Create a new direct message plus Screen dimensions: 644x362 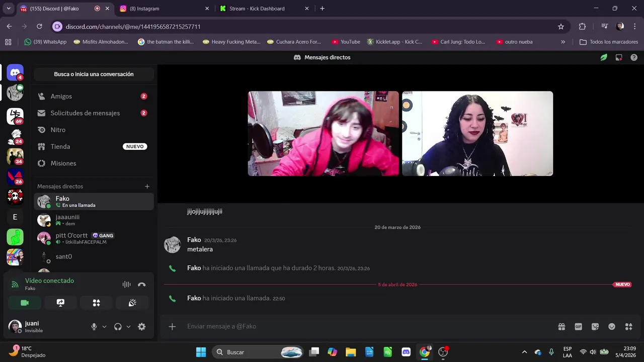[x=147, y=187]
